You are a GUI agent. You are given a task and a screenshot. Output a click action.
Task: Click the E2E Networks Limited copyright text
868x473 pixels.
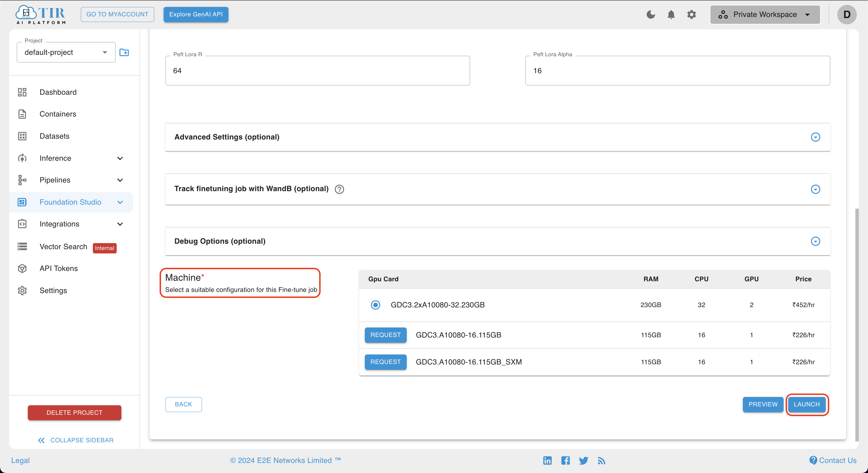click(x=285, y=461)
